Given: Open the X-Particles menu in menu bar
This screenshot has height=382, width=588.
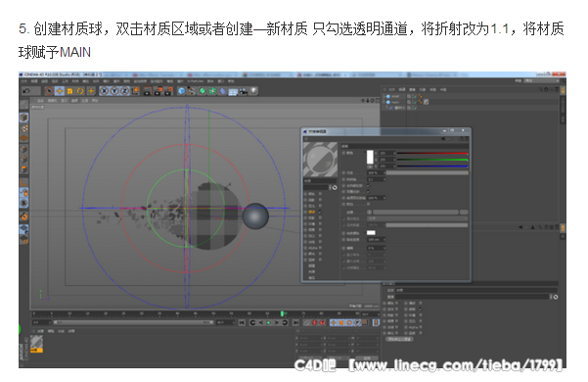Looking at the screenshot, I should coord(195,81).
